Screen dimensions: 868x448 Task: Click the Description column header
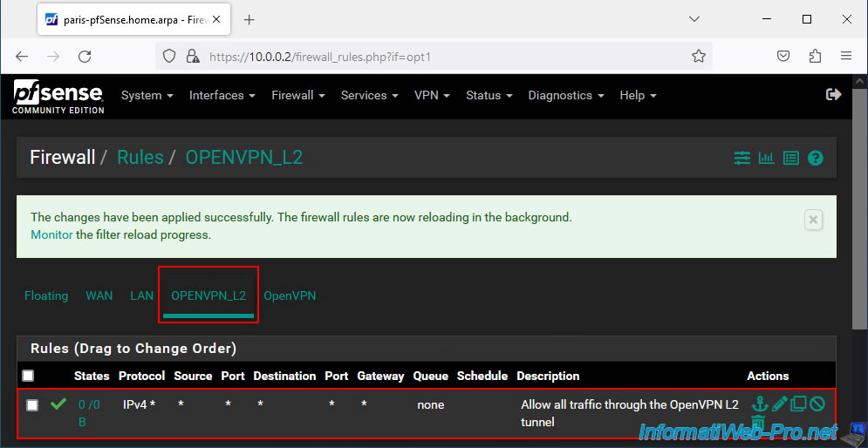[x=548, y=377]
